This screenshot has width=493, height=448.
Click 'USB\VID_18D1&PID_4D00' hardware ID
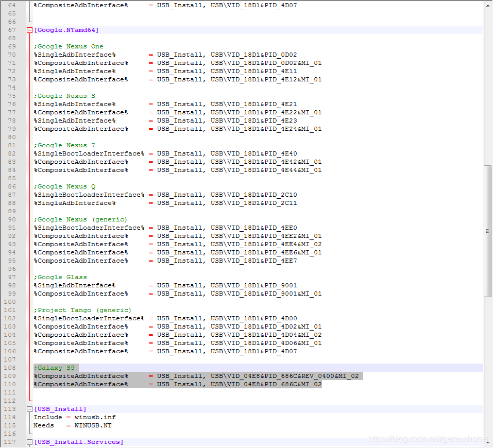(254, 318)
